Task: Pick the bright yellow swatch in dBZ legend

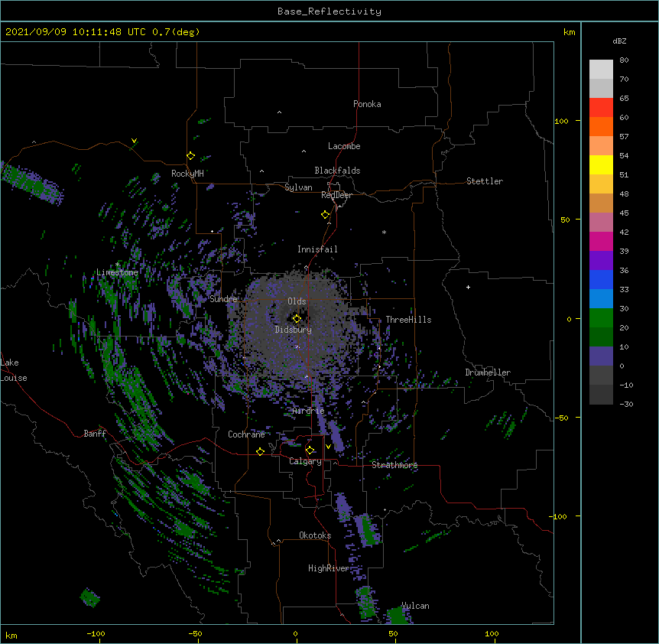Action: [601, 164]
